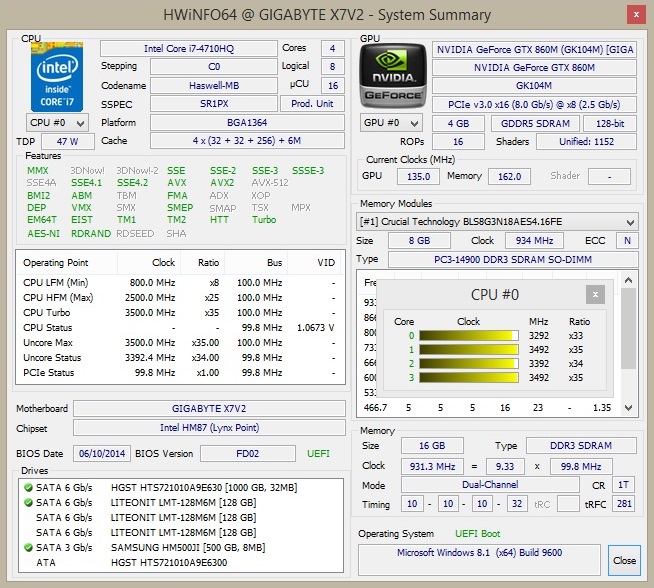Viewport: 654px width, 588px height.
Task: Click the CPU Turbo operating point row
Action: [x=180, y=312]
